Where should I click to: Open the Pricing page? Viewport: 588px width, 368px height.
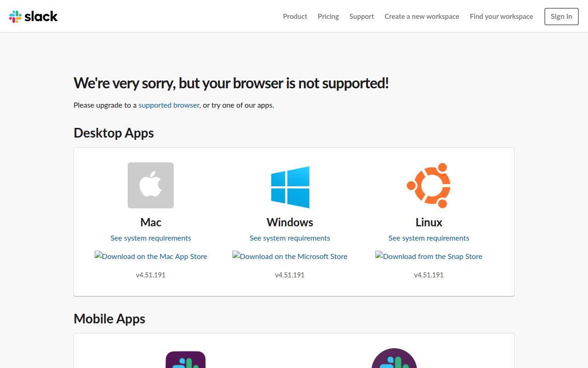tap(328, 17)
